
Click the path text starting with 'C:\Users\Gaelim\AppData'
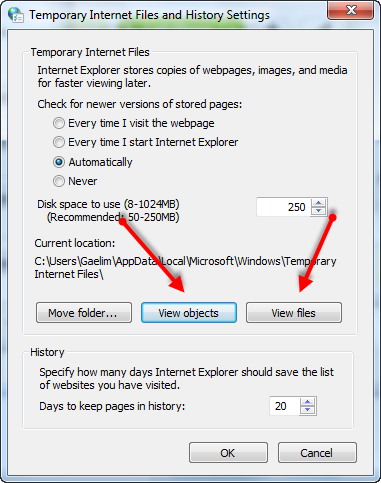point(185,268)
